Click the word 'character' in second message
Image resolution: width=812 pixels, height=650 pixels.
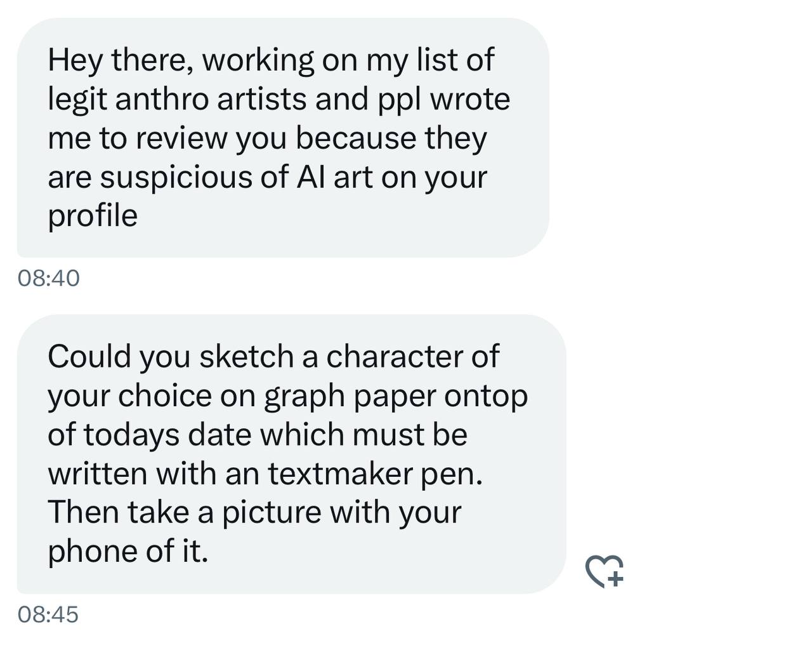394,357
